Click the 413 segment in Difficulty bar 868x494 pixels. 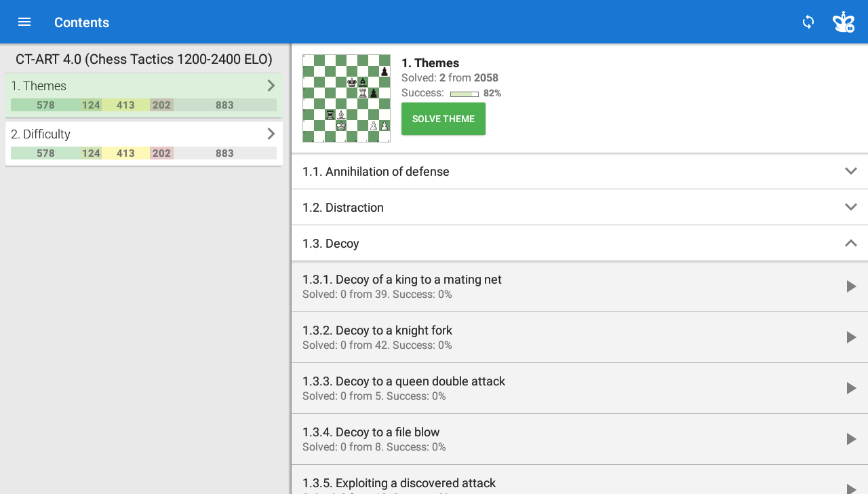click(x=125, y=153)
